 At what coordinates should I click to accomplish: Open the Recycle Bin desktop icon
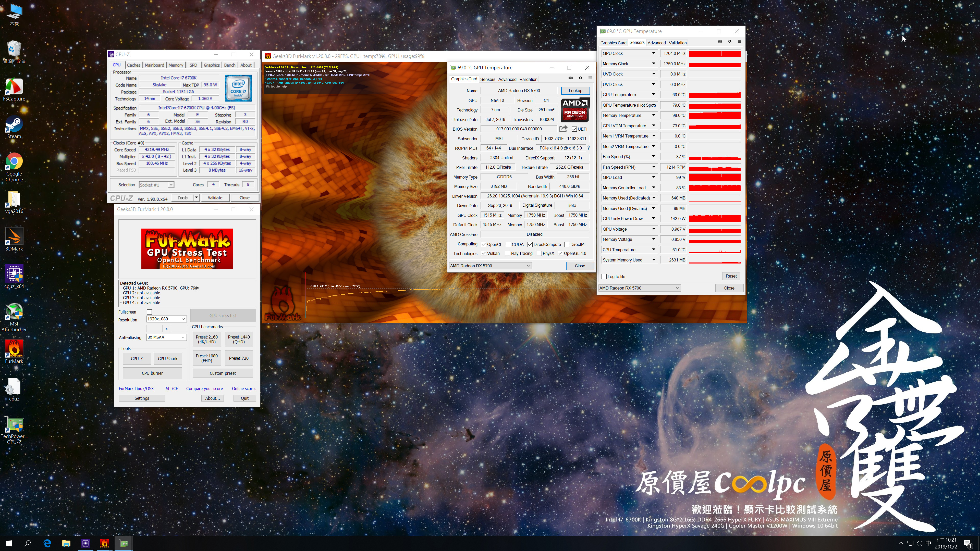[x=14, y=52]
